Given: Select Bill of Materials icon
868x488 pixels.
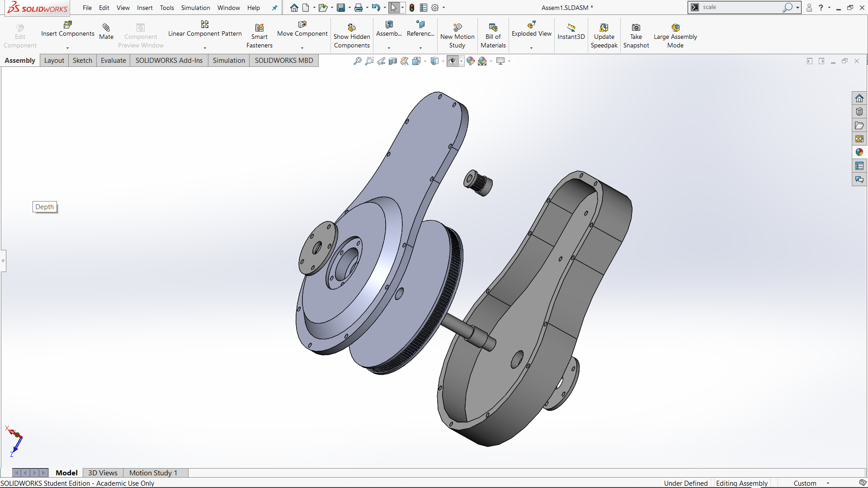Looking at the screenshot, I should coord(493,28).
